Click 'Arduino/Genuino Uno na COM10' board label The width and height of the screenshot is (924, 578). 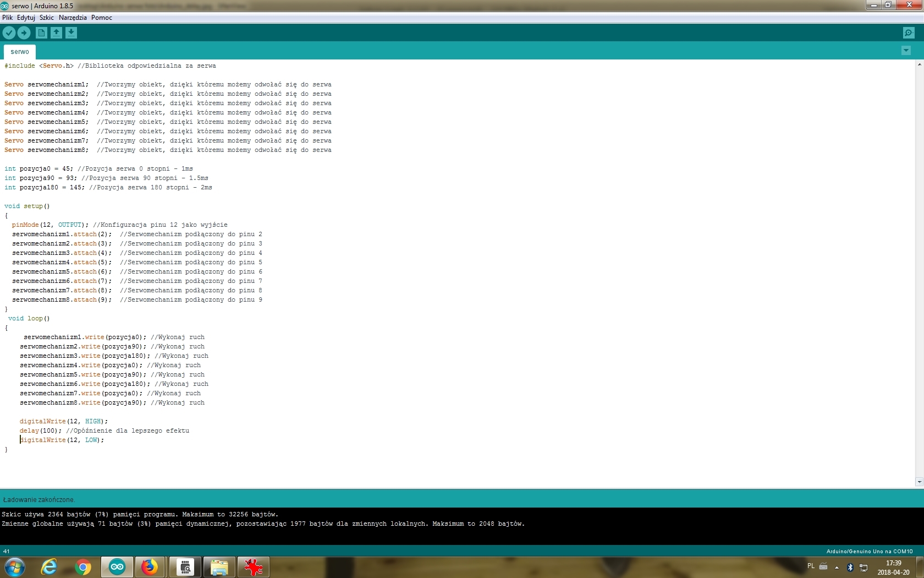point(870,551)
